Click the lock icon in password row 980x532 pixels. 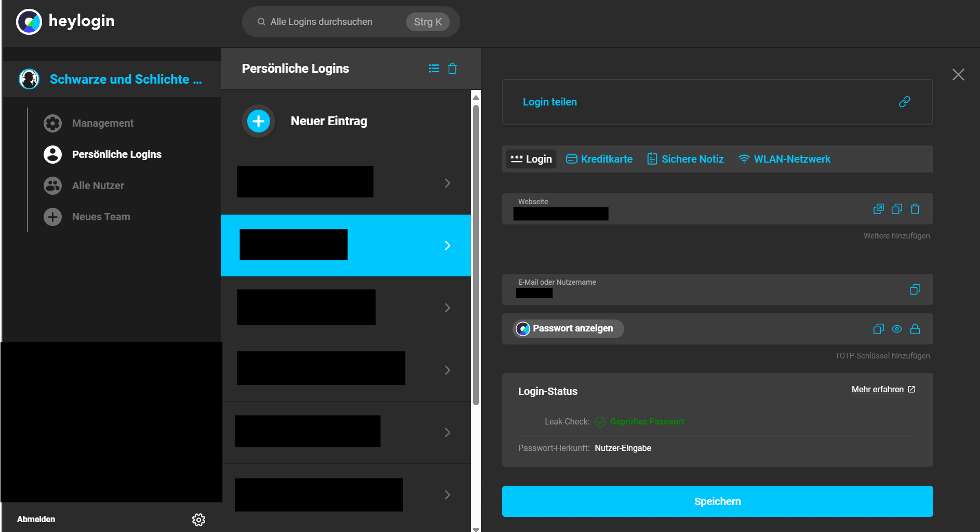point(915,329)
